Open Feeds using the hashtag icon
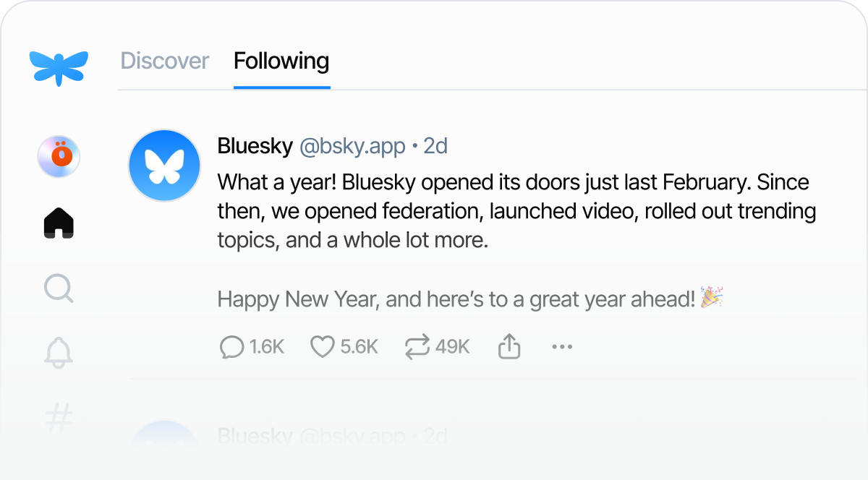The width and height of the screenshot is (868, 480). pyautogui.click(x=59, y=416)
